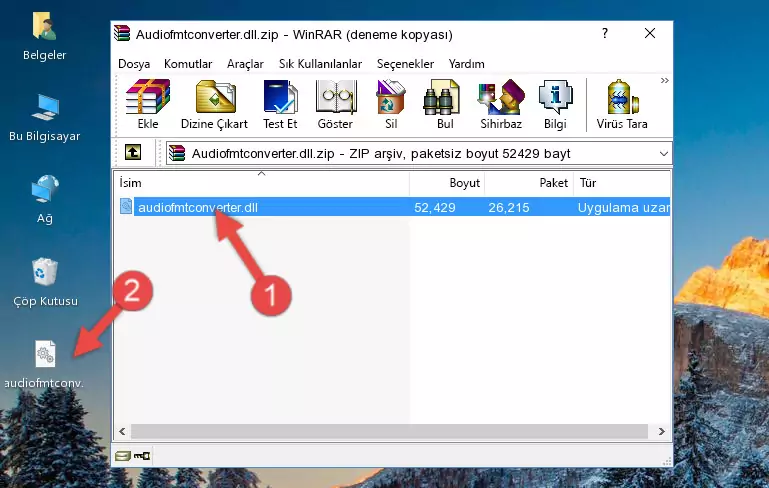Open the Dosya menu

(x=134, y=64)
